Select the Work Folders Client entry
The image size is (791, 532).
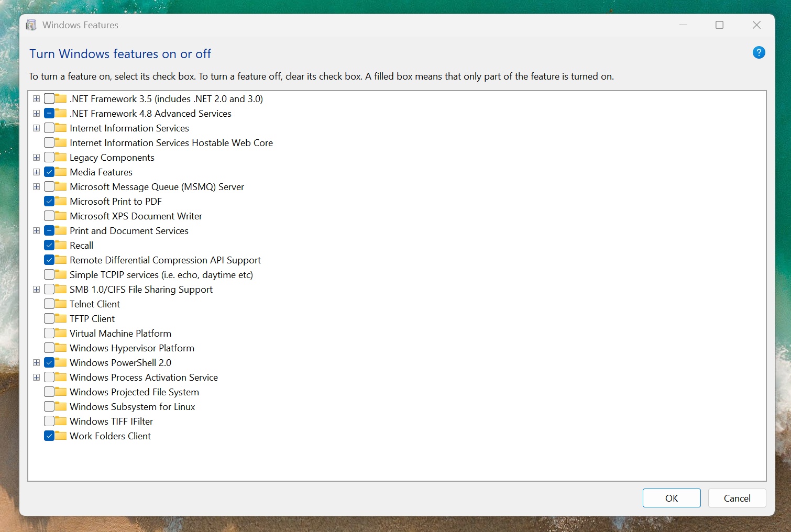point(110,436)
